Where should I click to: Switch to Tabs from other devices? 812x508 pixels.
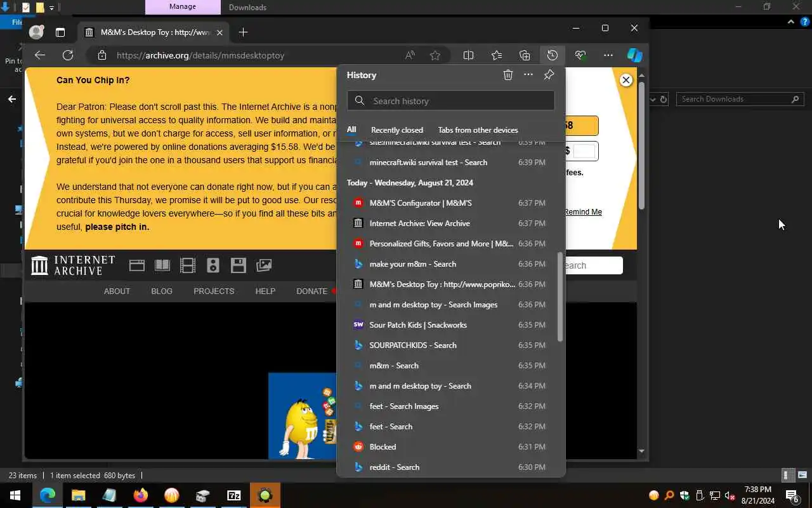478,130
